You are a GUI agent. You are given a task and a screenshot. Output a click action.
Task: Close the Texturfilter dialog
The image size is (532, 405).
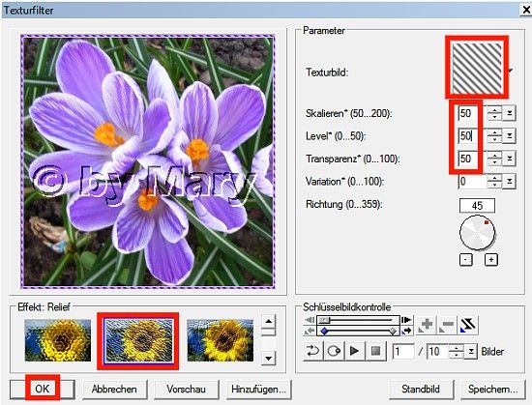525,10
